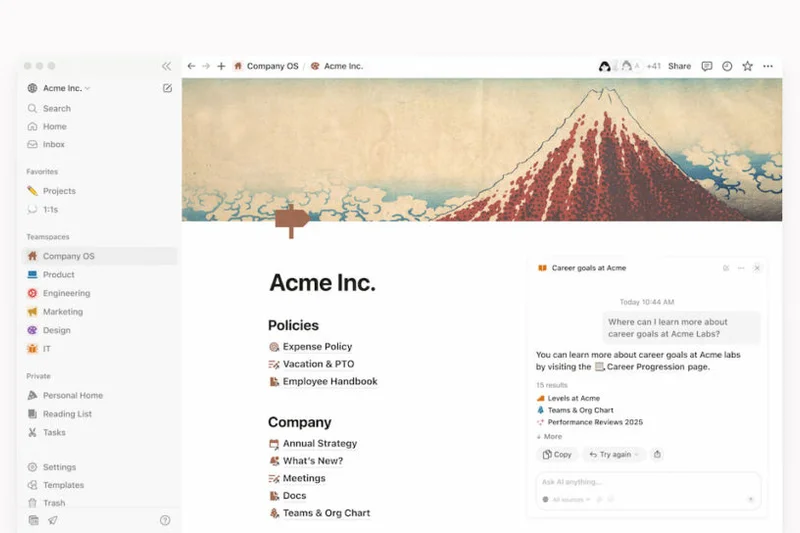This screenshot has height=533, width=800.
Task: Open the Meetings page link
Action: pyautogui.click(x=297, y=478)
